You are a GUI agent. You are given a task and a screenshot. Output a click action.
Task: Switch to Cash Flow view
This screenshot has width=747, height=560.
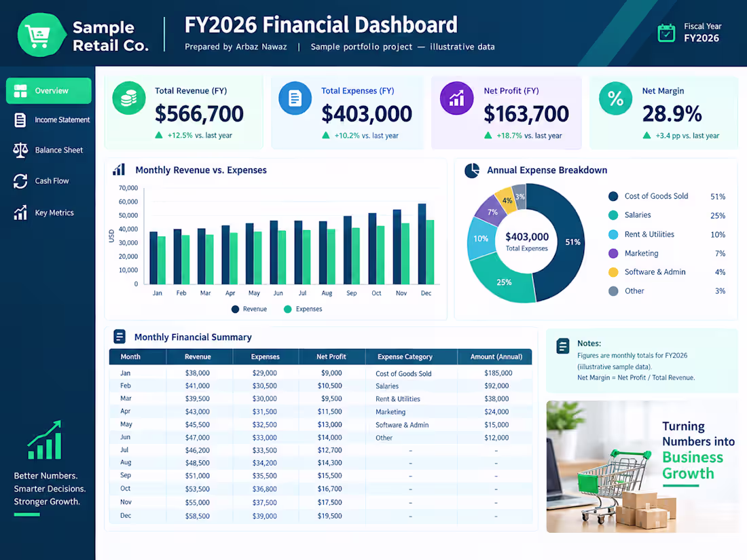tap(41, 181)
